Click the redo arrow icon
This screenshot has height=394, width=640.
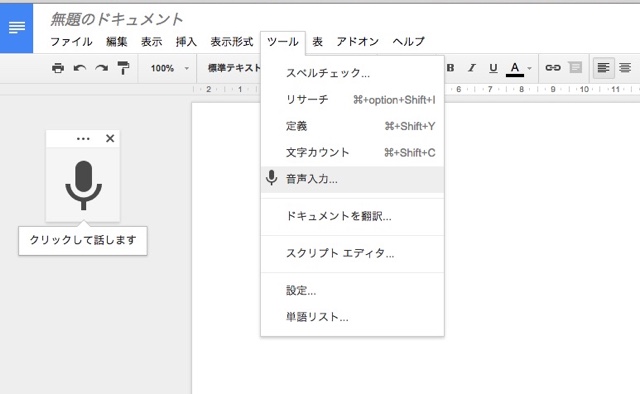102,68
